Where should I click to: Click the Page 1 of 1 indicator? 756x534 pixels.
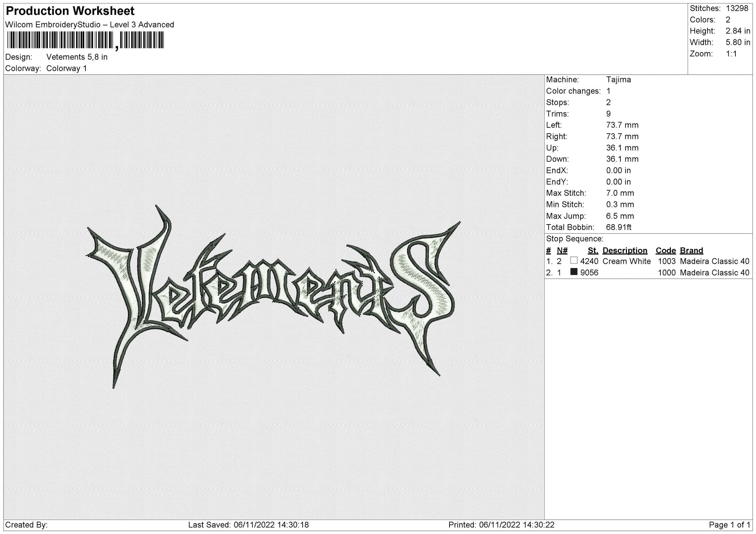tap(730, 525)
